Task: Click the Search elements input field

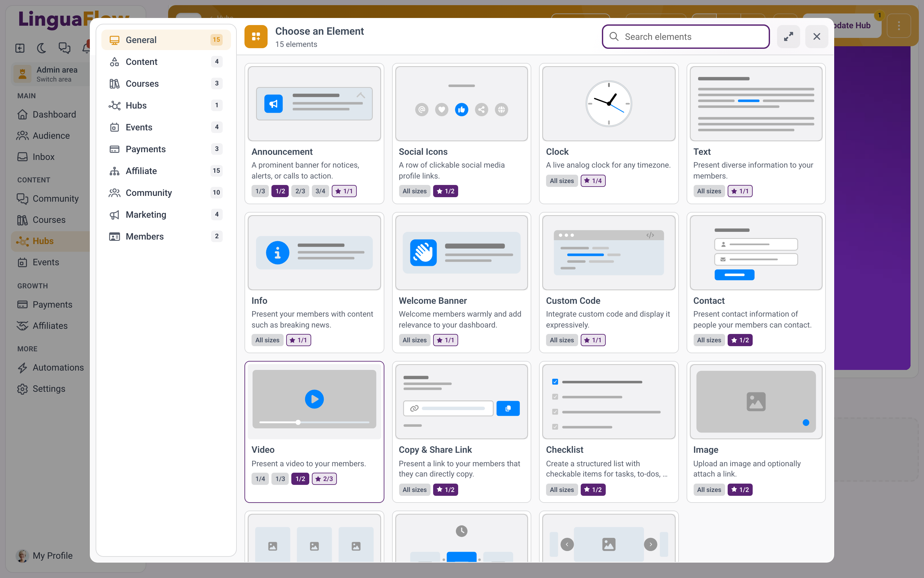Action: 686,37
